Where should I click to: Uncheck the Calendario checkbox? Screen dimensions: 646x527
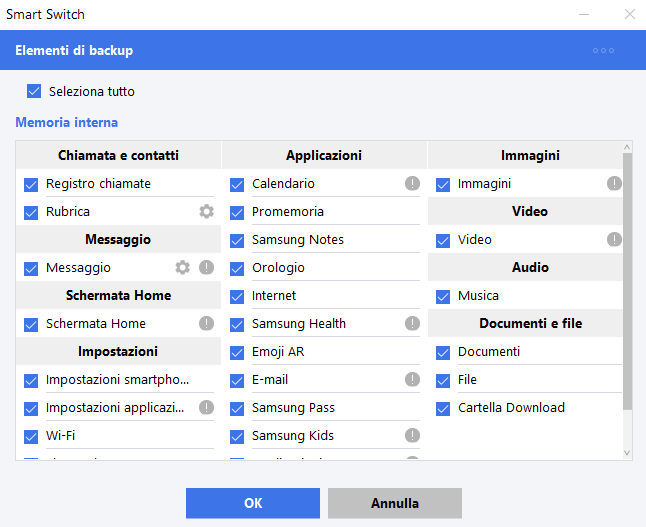pos(237,185)
